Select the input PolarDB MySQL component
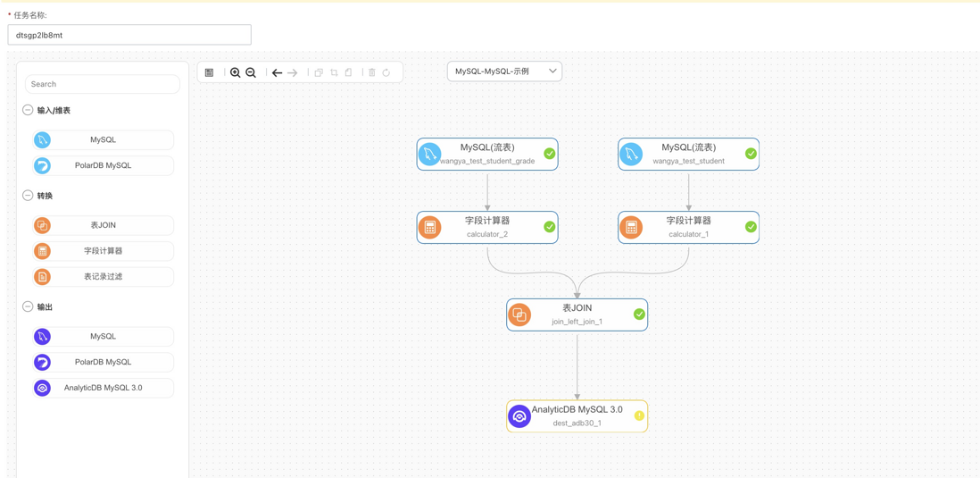980x478 pixels. pyautogui.click(x=104, y=166)
